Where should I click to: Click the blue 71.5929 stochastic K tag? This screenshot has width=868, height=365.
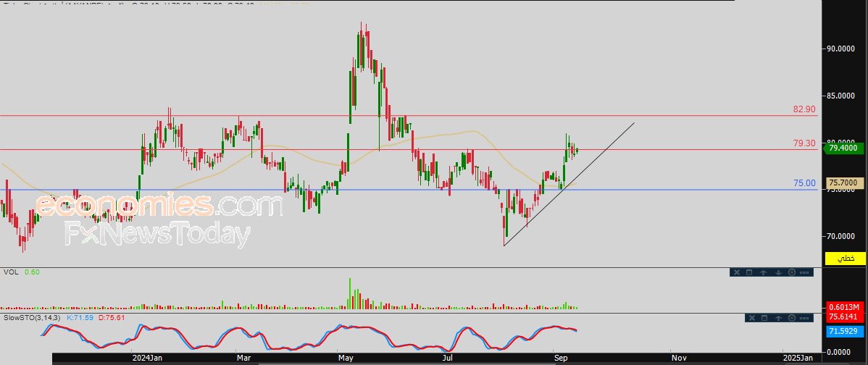[846, 331]
